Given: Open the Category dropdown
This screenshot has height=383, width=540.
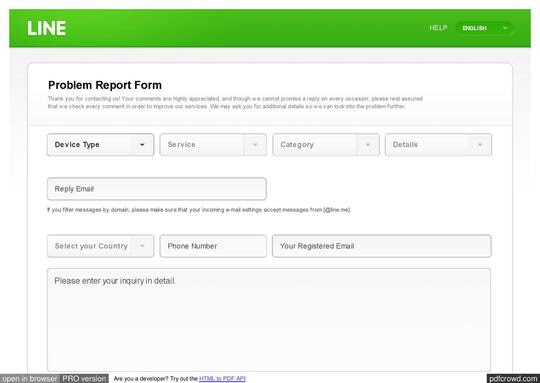Looking at the screenshot, I should coord(326,145).
